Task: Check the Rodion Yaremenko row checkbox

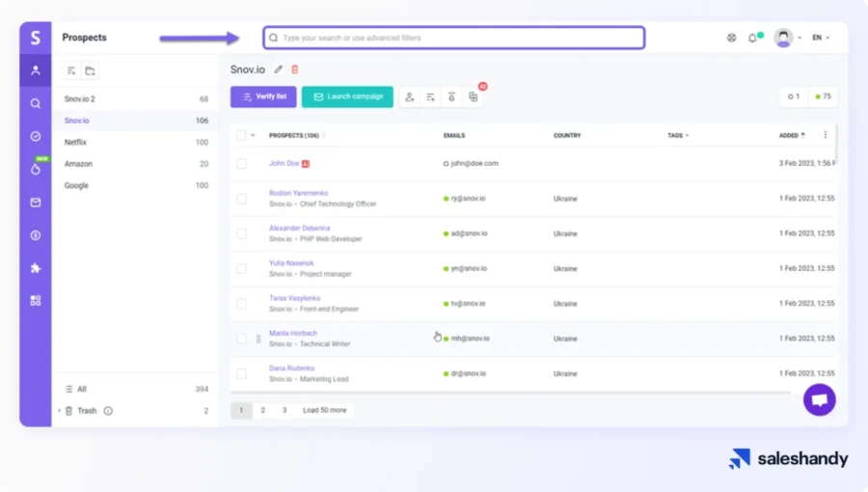Action: tap(242, 199)
